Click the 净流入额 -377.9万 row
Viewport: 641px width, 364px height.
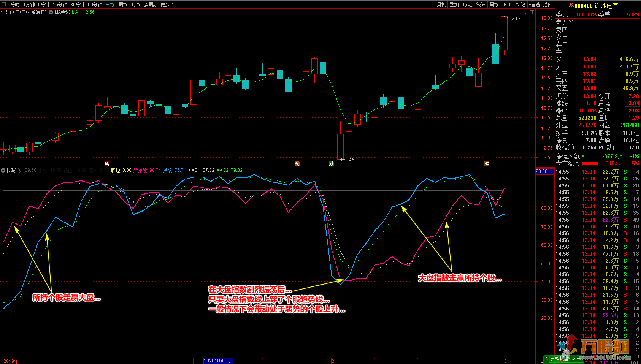tap(598, 157)
